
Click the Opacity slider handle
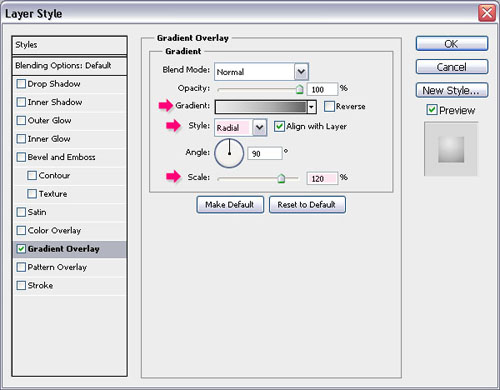point(299,89)
